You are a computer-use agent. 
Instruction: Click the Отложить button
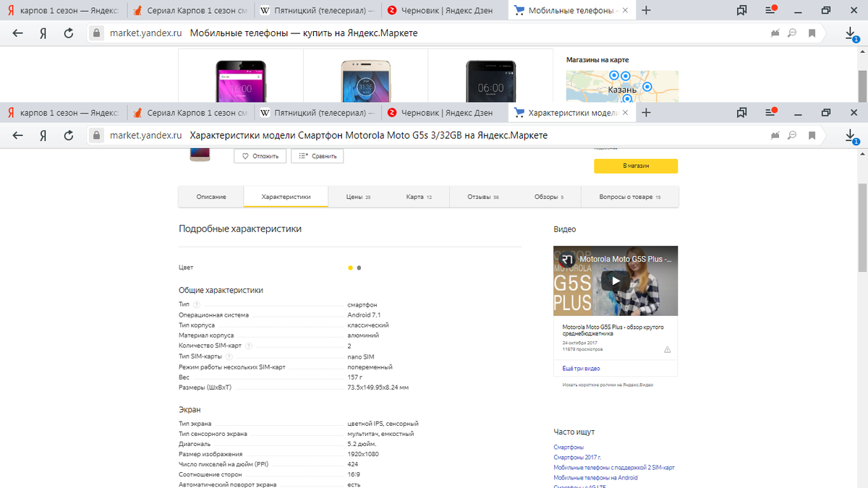(260, 156)
